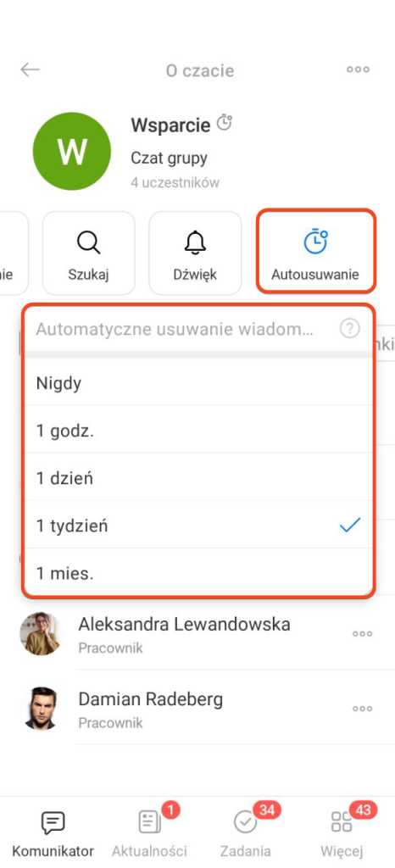Select the 1 godz. option
Image resolution: width=395 pixels, height=868 pixels.
point(198,430)
